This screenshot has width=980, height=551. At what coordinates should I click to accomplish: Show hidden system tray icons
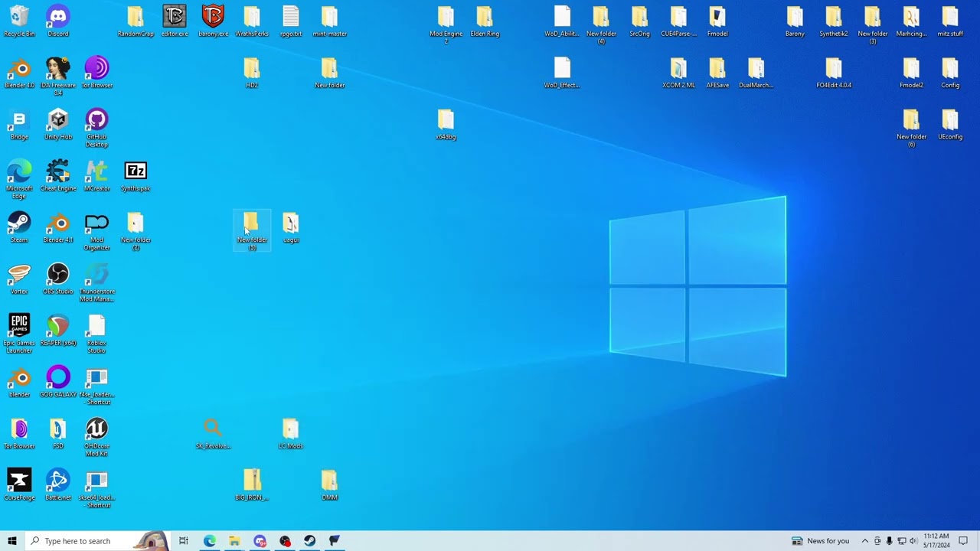pos(865,541)
